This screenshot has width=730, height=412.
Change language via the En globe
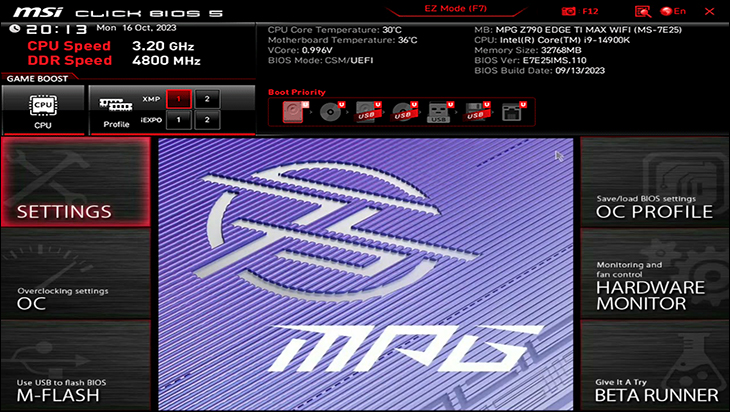click(673, 11)
